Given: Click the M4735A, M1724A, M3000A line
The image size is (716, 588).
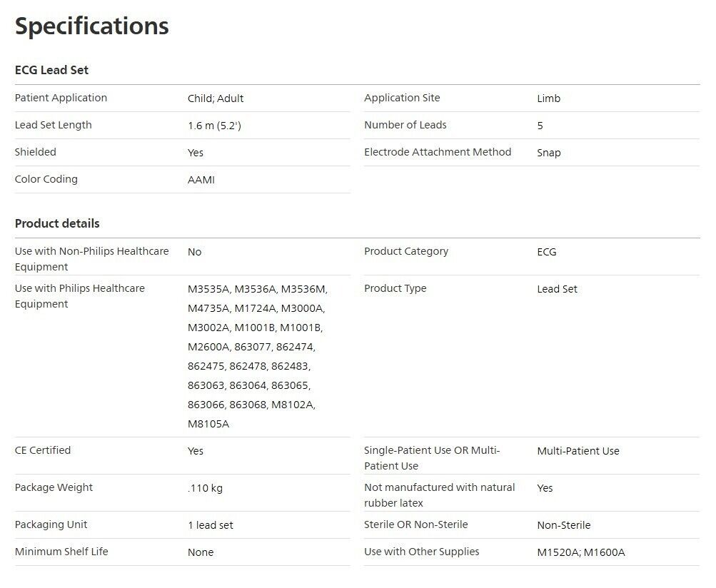Looking at the screenshot, I should [x=256, y=308].
